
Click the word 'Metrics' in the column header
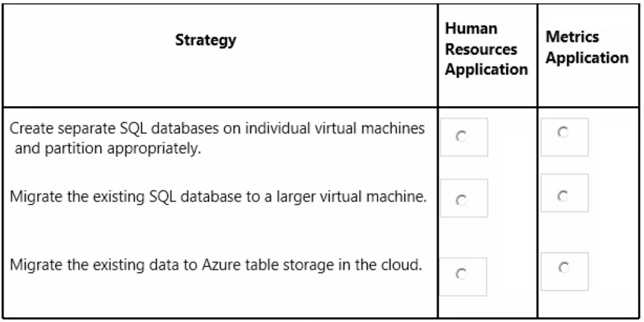click(572, 37)
